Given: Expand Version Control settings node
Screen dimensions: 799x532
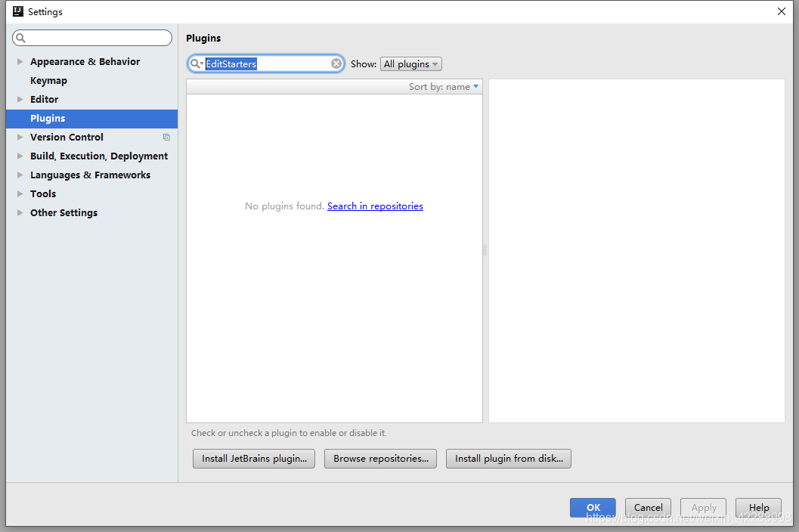Looking at the screenshot, I should (20, 137).
